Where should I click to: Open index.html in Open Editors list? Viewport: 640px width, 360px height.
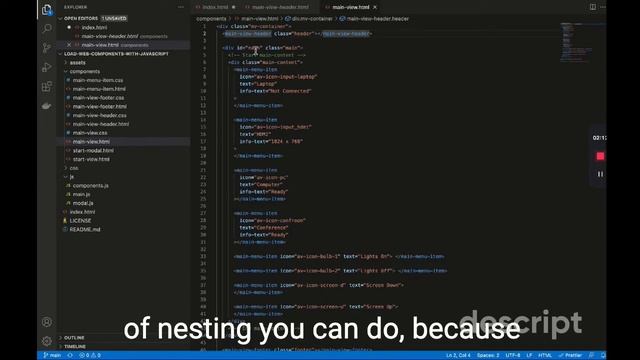94,27
